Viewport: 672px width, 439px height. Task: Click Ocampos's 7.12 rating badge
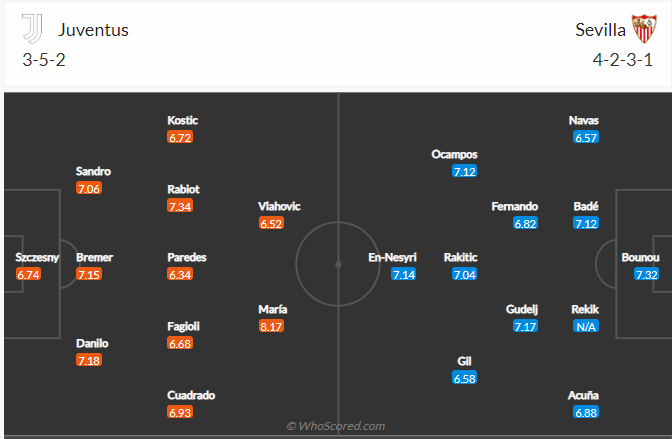[462, 172]
